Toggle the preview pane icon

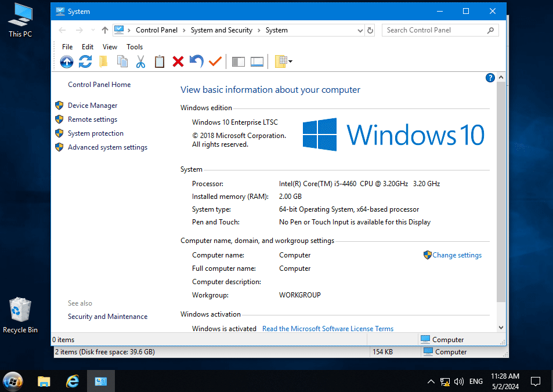(257, 61)
